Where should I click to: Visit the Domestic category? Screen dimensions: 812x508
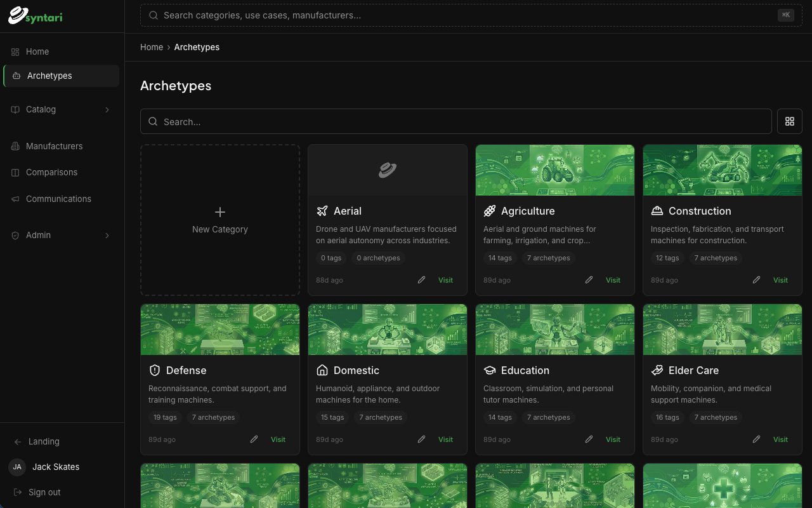pyautogui.click(x=445, y=439)
